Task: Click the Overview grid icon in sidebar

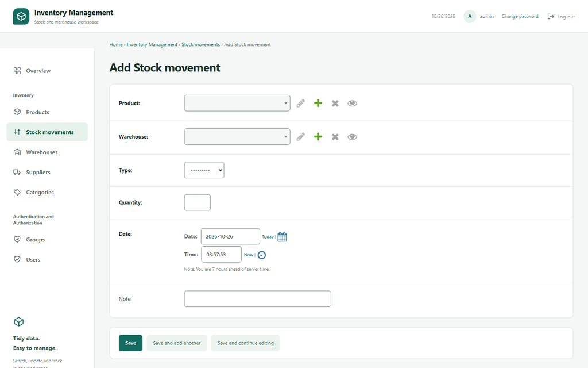Action: pos(17,71)
